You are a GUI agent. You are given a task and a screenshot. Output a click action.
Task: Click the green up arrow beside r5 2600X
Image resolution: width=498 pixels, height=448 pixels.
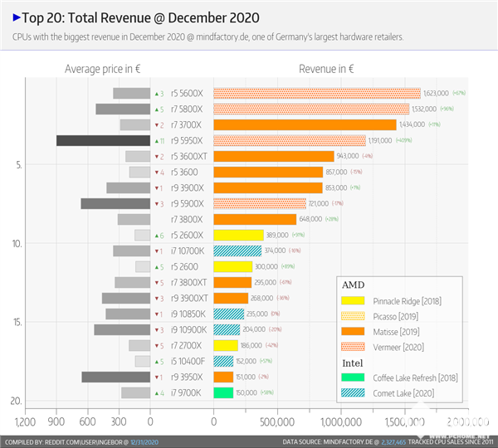[156, 235]
